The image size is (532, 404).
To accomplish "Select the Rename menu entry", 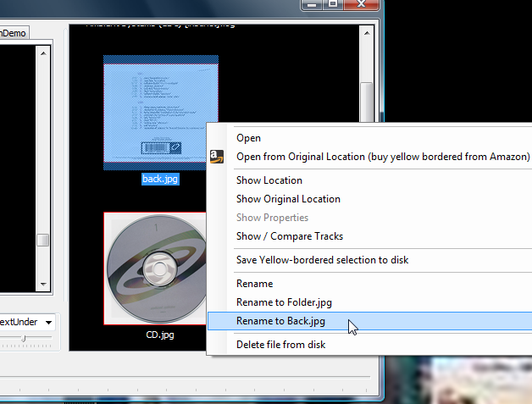I will click(x=370, y=284).
